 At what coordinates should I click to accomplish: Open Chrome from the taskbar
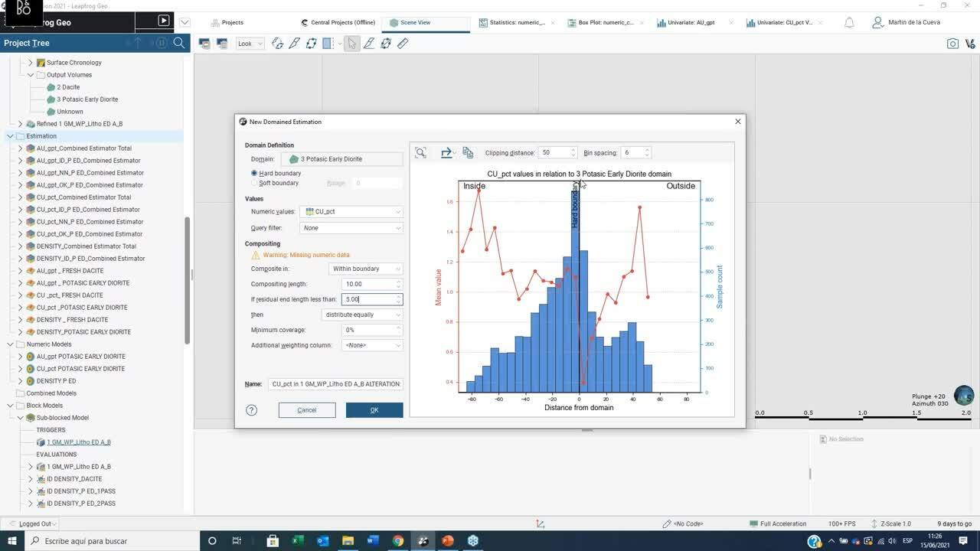pyautogui.click(x=398, y=541)
